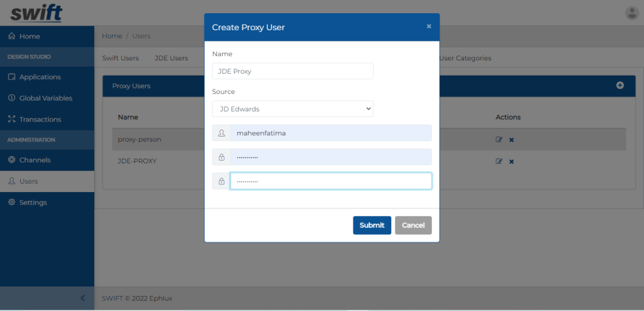This screenshot has width=644, height=311.
Task: Delete the proxy-person row
Action: click(511, 140)
